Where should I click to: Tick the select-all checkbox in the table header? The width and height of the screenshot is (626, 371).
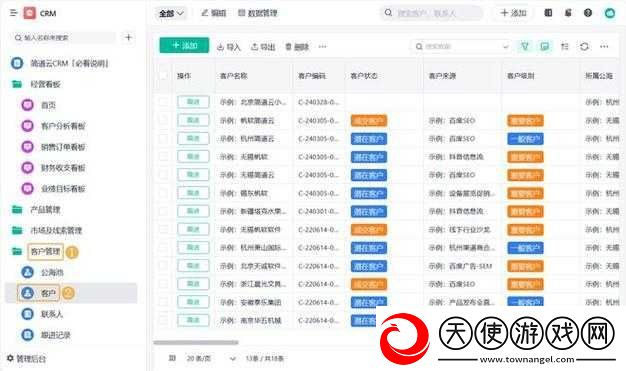click(x=163, y=75)
